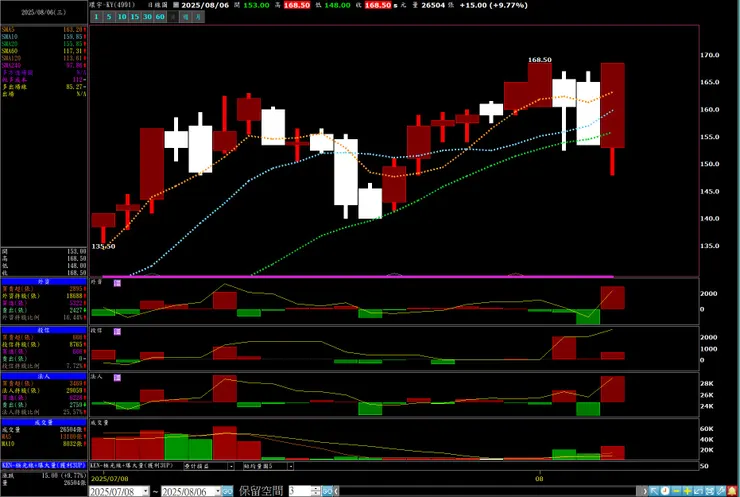Select the 1-minute period button
Screen dimensions: 740x497
tap(96, 17)
